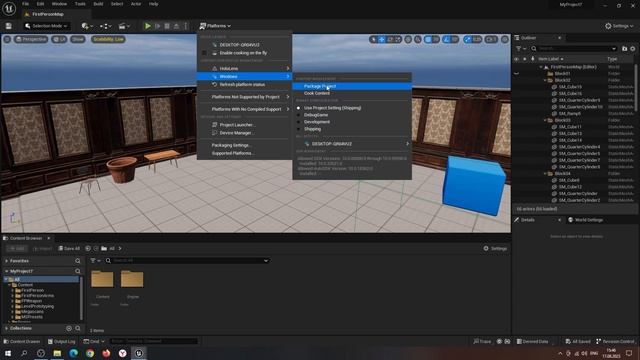The image size is (640, 360).
Task: Select Use Project Setting (Shipping) configuration
Action: click(332, 108)
